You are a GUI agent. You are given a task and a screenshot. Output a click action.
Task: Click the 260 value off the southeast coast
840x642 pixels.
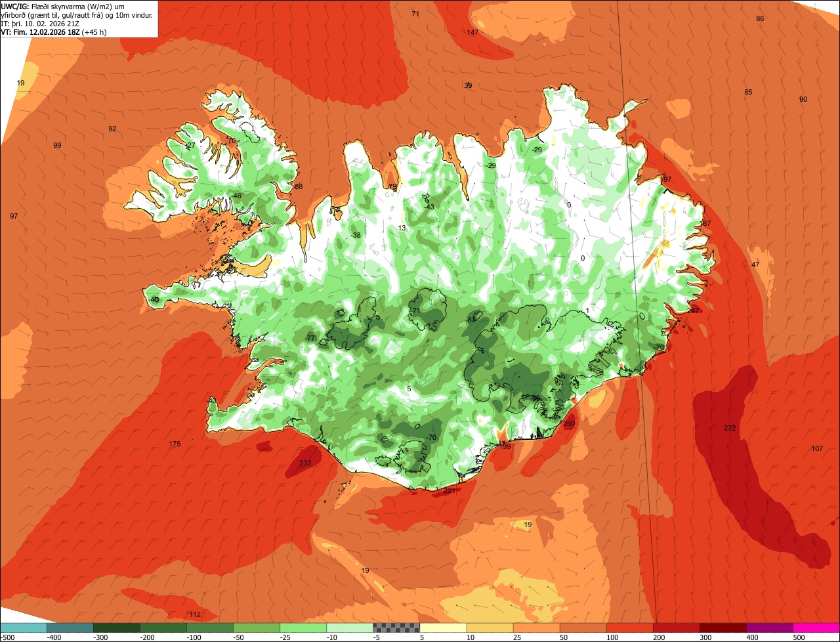pyautogui.click(x=569, y=423)
